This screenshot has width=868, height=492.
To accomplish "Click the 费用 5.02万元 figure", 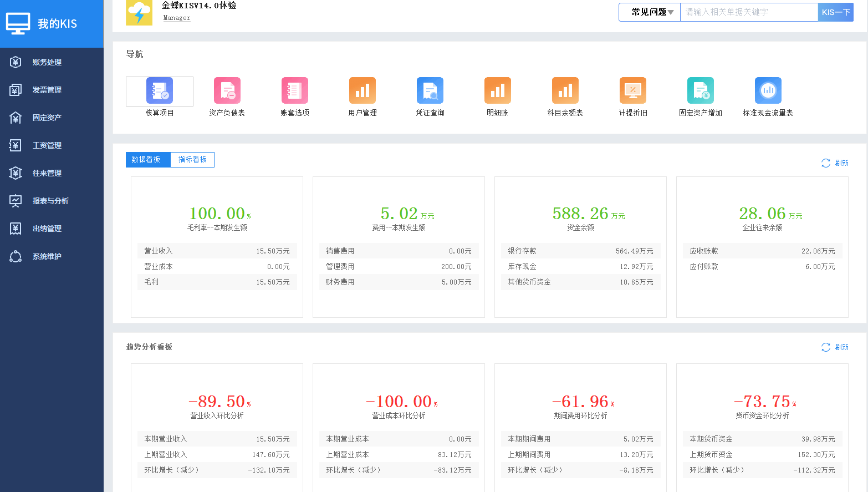I will (407, 214).
